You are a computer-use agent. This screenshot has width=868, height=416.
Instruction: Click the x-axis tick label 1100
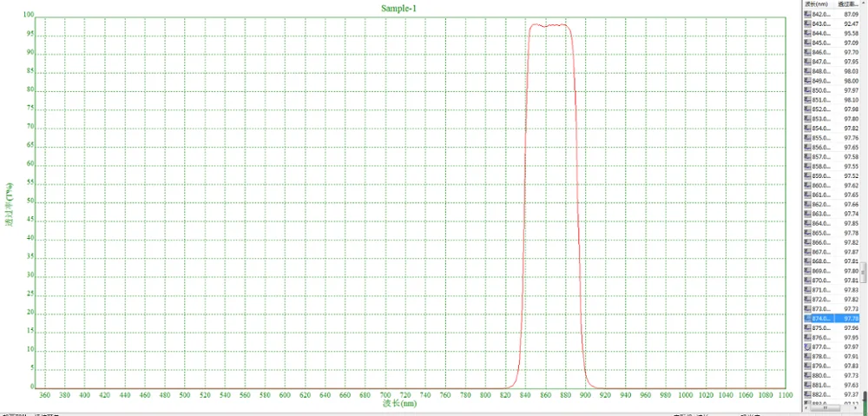tap(785, 395)
